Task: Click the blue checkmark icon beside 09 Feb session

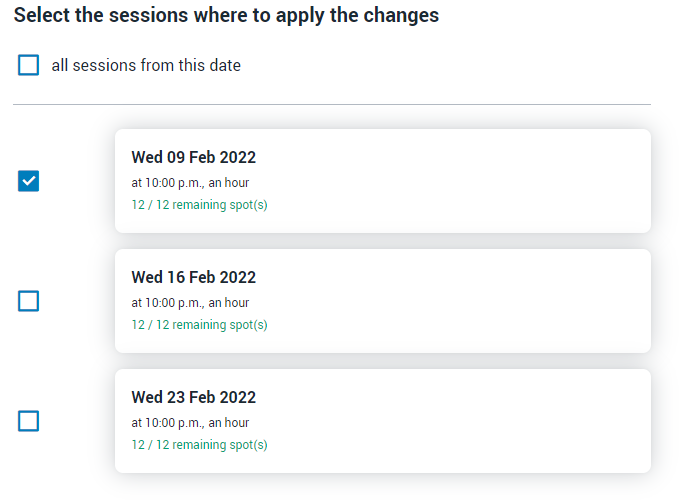Action: [29, 181]
